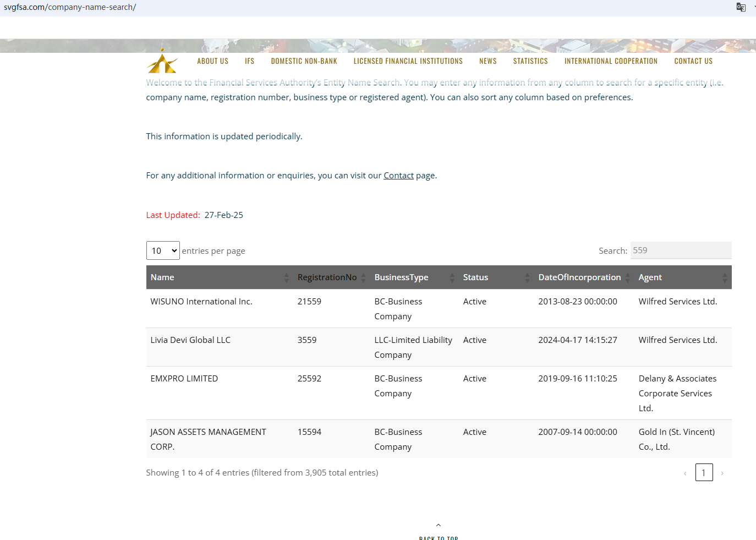Click the Search label text

[613, 251]
